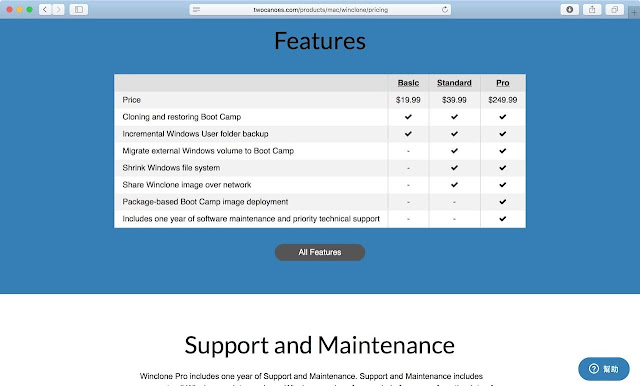Open the Standard column header link

pos(454,83)
